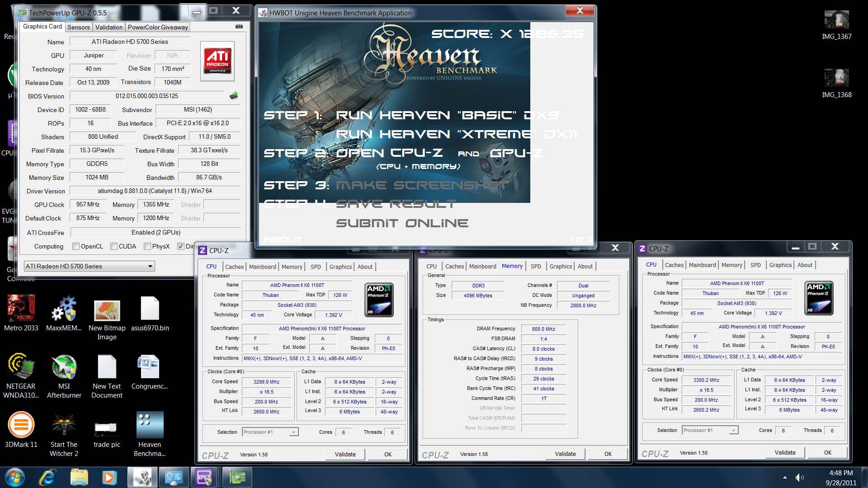
Task: Open NETGEAR WNDA310 shortcut
Action: coord(21,376)
